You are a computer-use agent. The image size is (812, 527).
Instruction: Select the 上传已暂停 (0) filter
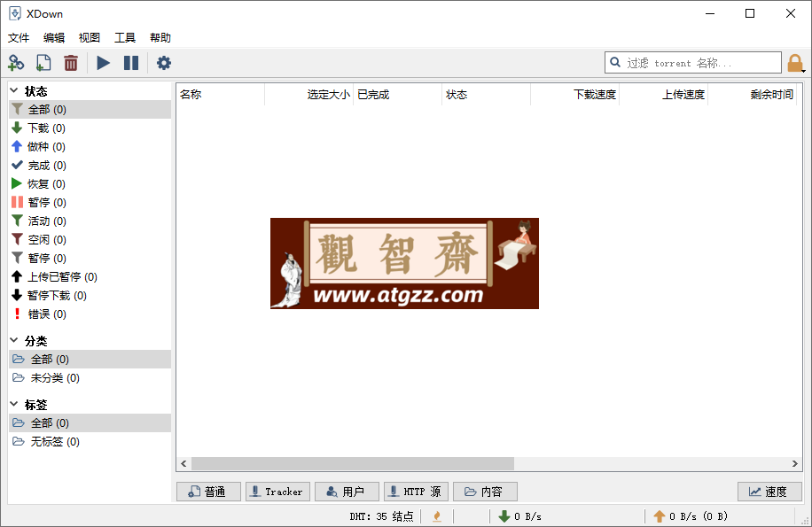coord(90,277)
